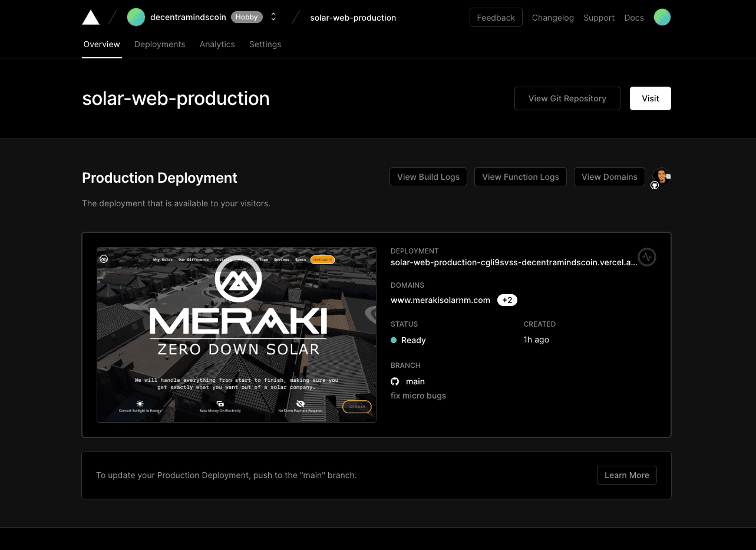This screenshot has width=756, height=550.
Task: Open the fix micro bugs commit
Action: coord(418,396)
